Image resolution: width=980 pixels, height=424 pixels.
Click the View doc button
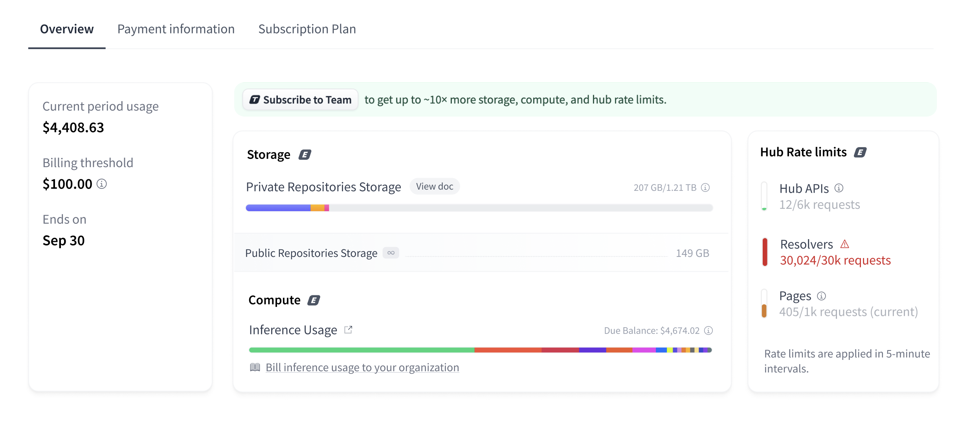pos(435,186)
